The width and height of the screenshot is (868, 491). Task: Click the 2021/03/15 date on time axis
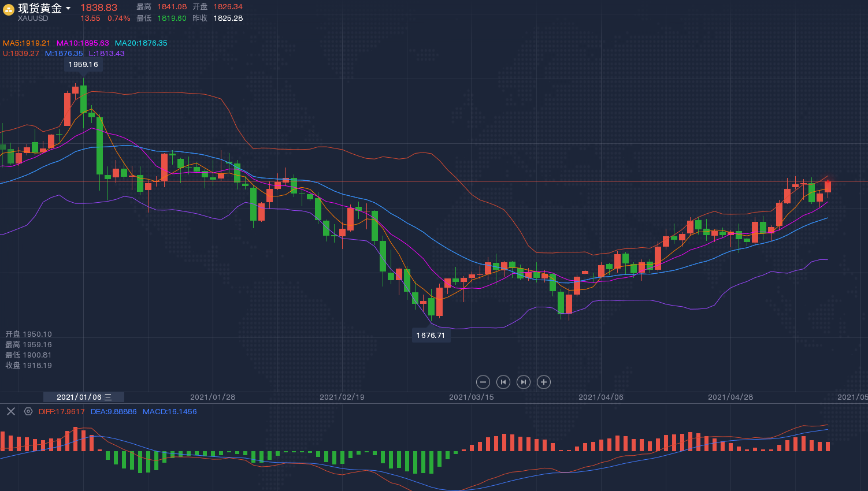[x=472, y=397]
